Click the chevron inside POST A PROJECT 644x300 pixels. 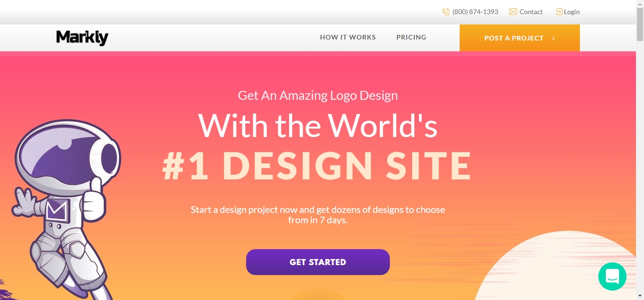(553, 38)
